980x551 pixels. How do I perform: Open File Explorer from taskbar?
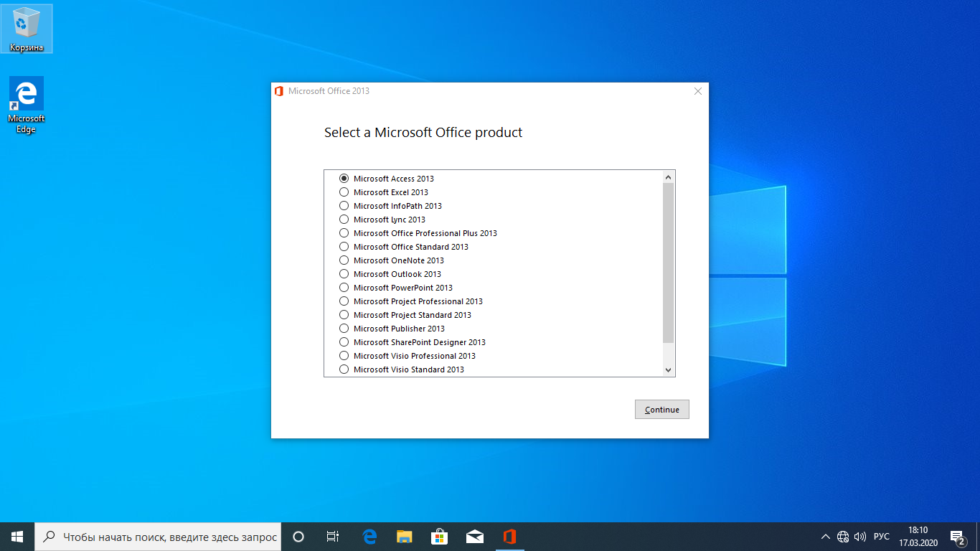point(405,537)
